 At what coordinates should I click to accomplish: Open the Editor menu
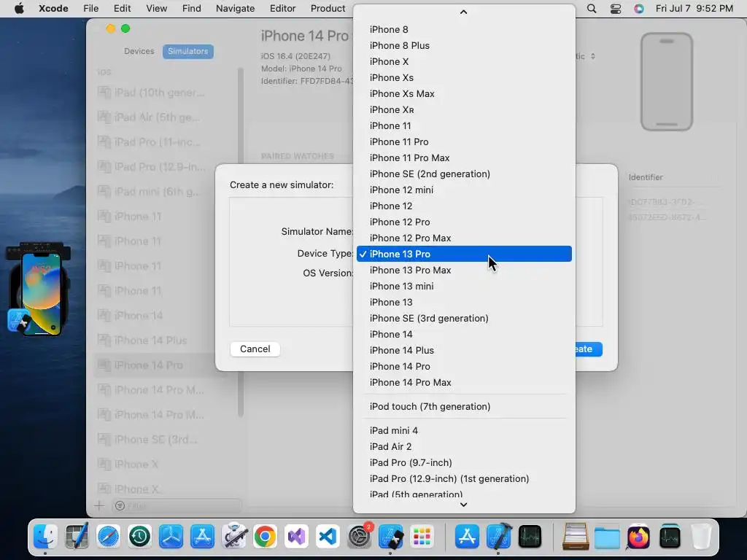282,9
